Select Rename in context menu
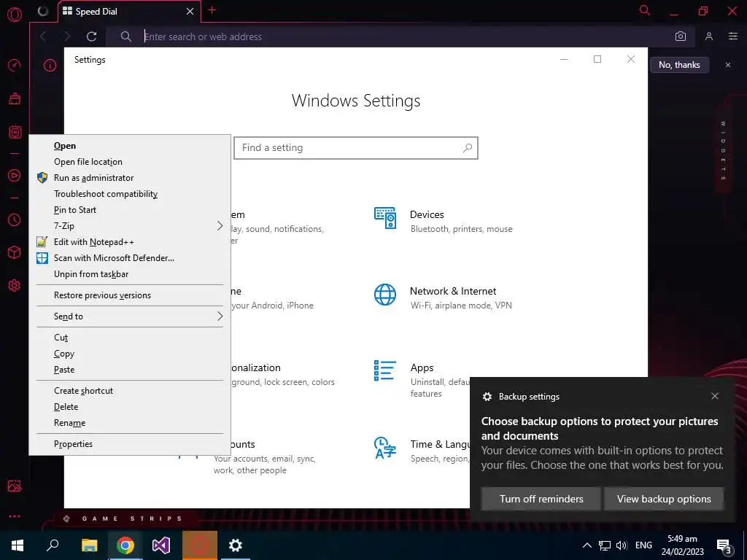Image resolution: width=747 pixels, height=560 pixels. [x=130, y=423]
